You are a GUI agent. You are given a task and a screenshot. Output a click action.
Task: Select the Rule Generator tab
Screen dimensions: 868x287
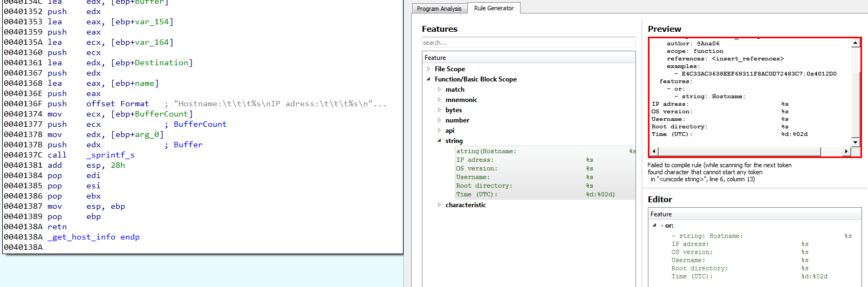pos(494,8)
